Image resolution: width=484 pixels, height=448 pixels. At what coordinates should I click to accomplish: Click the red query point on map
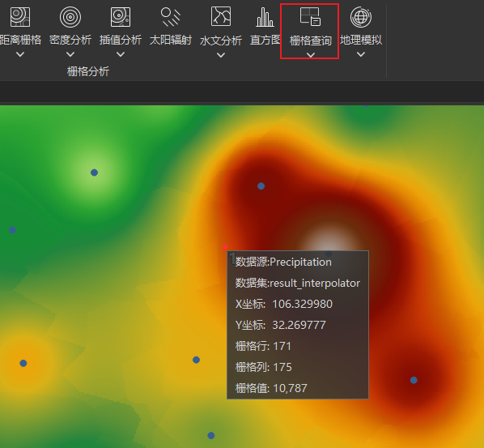pyautogui.click(x=225, y=247)
